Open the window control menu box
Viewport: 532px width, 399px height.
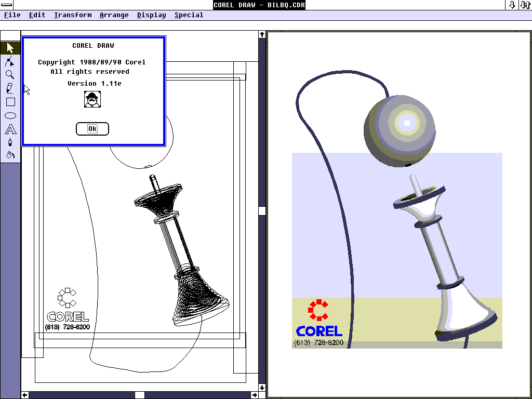tap(7, 5)
